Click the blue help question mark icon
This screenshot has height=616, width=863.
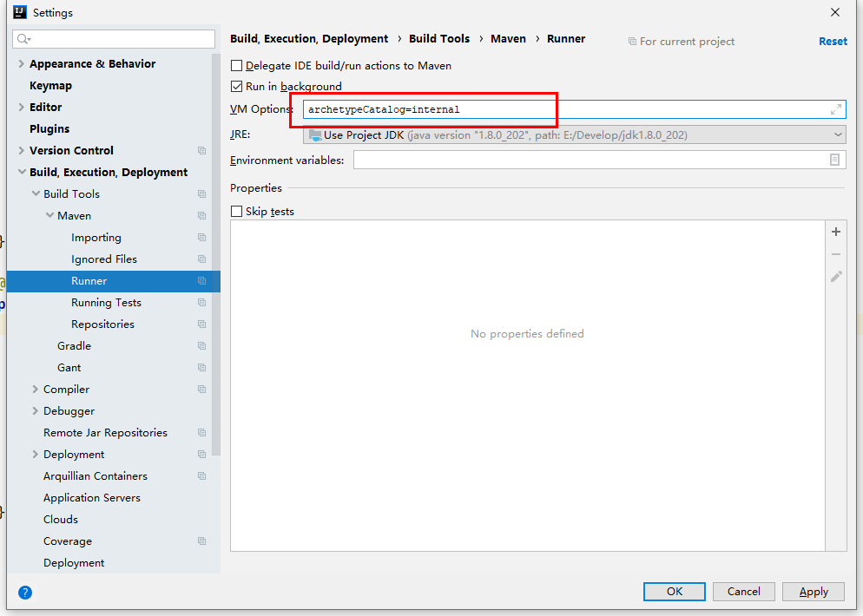pos(25,593)
